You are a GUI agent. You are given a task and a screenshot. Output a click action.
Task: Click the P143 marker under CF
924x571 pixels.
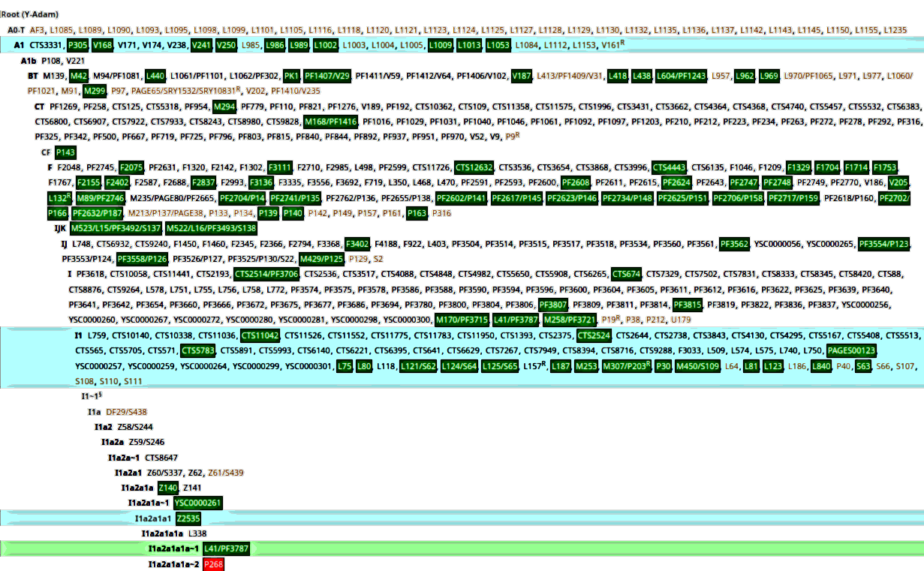click(66, 152)
